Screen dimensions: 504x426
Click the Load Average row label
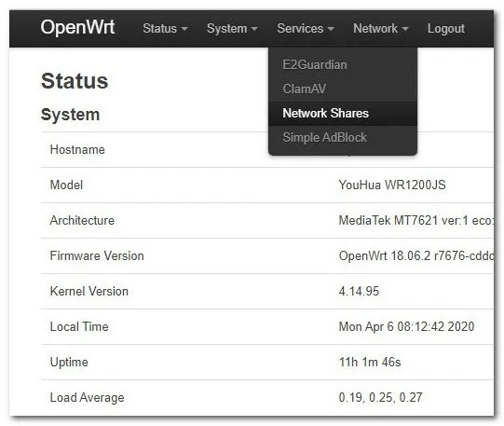click(88, 398)
